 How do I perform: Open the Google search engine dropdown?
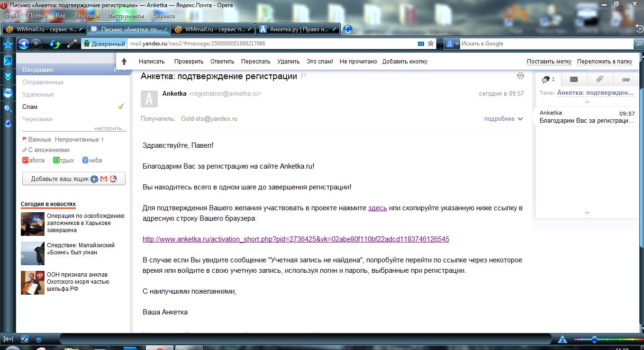pyautogui.click(x=453, y=44)
